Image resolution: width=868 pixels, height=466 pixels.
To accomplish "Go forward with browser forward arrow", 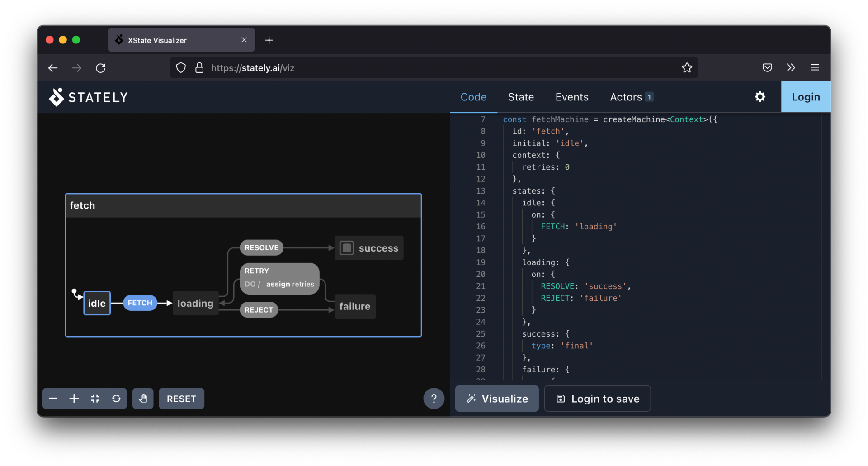I will [77, 68].
